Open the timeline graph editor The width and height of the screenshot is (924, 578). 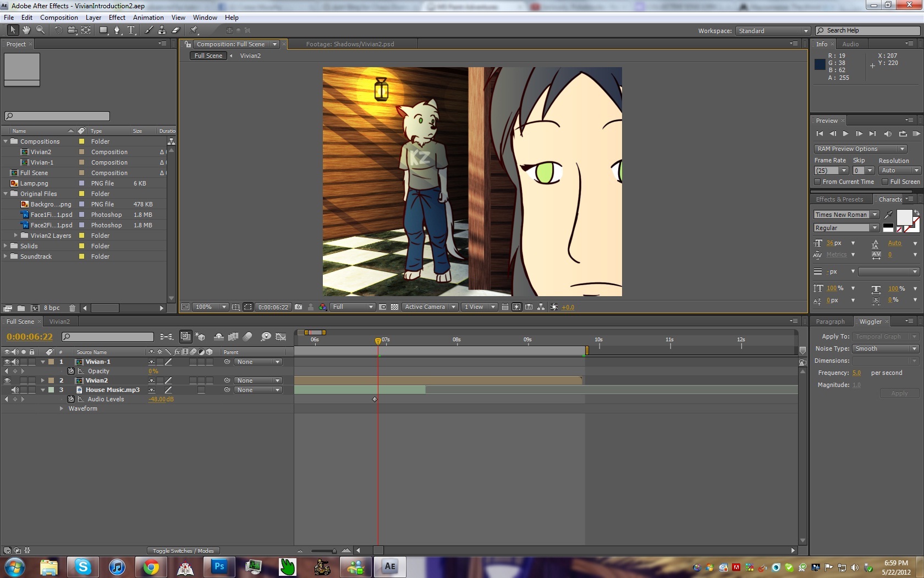point(280,336)
